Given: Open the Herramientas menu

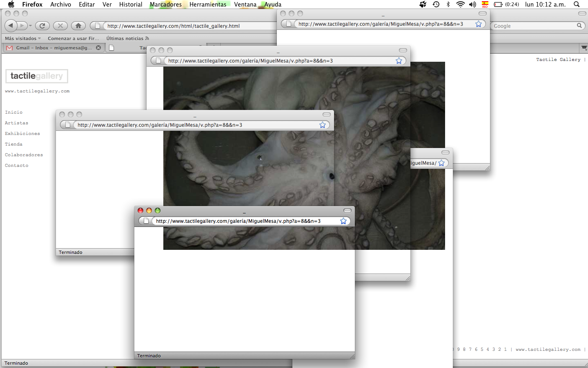Looking at the screenshot, I should coord(207,4).
